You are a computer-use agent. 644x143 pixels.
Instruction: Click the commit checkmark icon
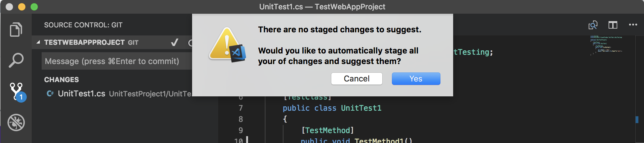(x=175, y=42)
